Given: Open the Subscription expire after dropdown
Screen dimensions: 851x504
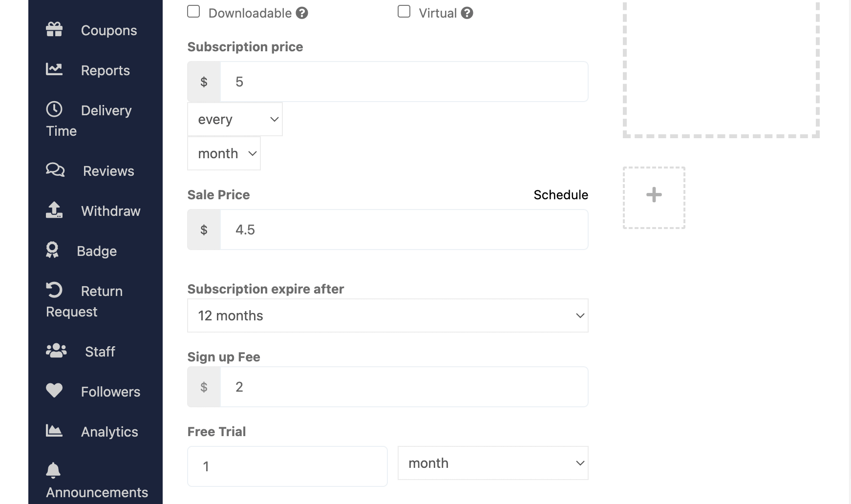Looking at the screenshot, I should click(x=387, y=315).
